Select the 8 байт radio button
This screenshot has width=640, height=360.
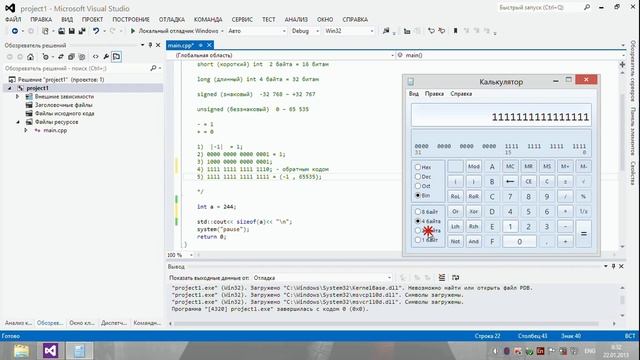tap(418, 211)
